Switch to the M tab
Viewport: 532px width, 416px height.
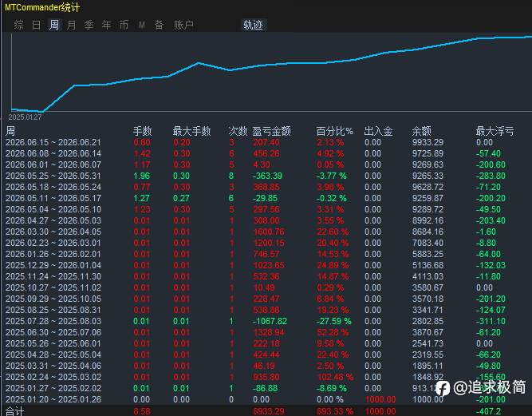[142, 25]
